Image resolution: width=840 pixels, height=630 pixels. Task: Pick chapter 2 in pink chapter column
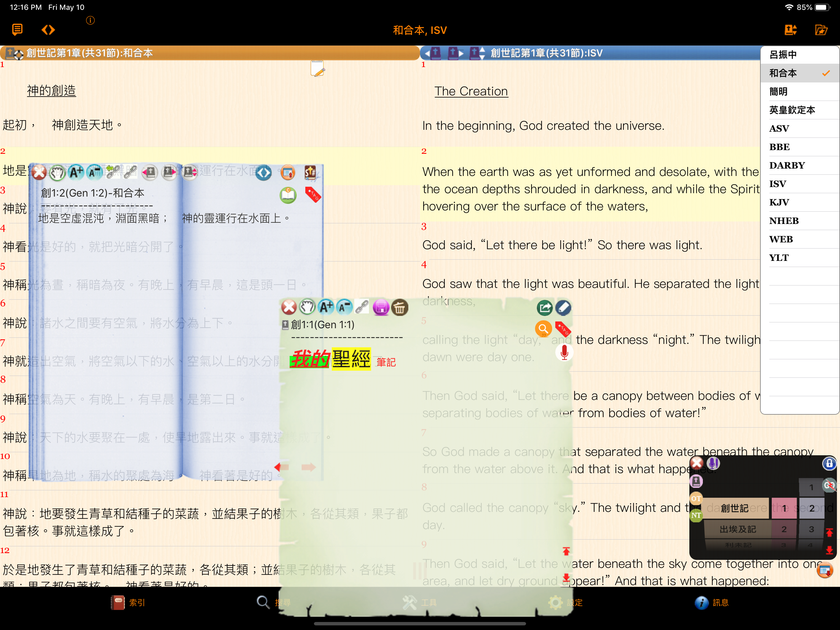pyautogui.click(x=784, y=529)
